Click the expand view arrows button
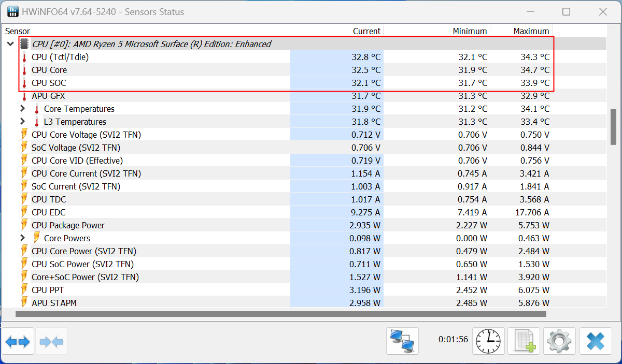 tap(18, 341)
